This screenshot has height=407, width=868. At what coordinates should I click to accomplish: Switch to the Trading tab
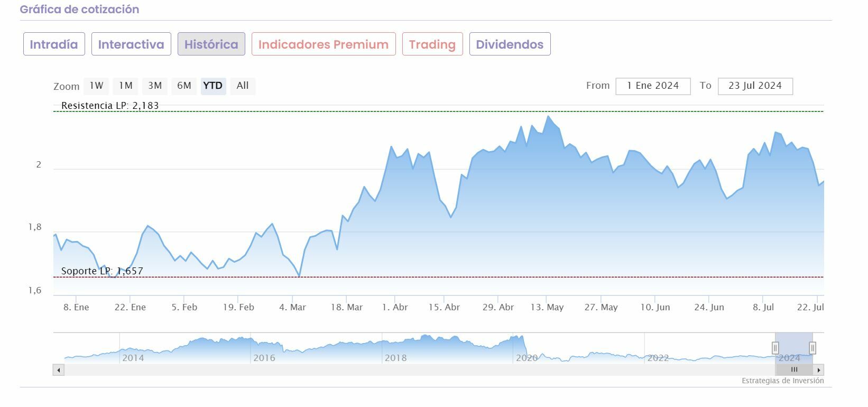point(432,44)
